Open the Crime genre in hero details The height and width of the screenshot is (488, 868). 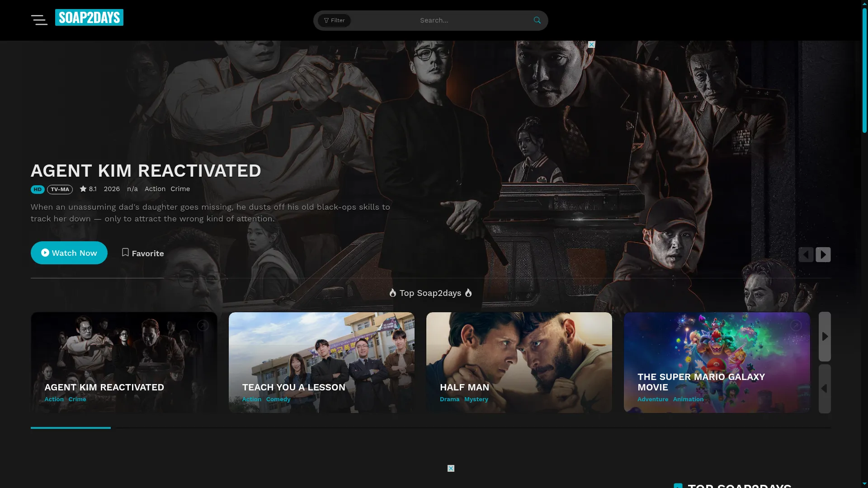[180, 189]
